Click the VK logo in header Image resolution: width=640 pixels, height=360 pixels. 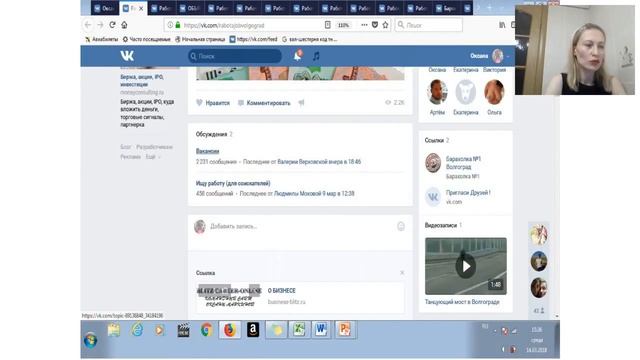(127, 56)
